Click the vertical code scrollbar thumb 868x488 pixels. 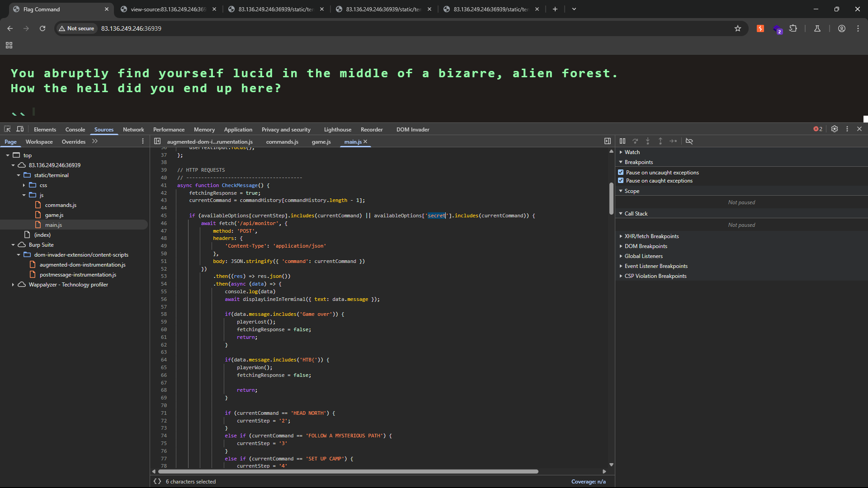point(611,199)
